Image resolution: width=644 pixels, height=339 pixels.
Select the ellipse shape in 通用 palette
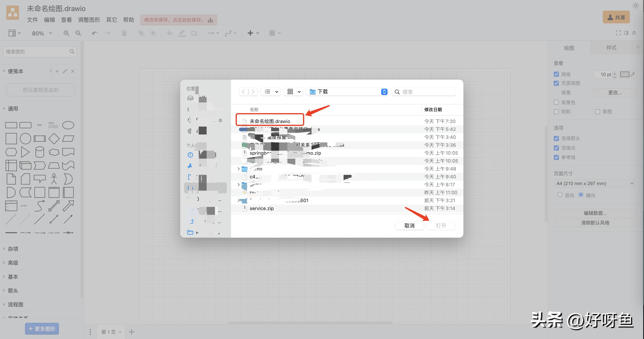(x=68, y=125)
